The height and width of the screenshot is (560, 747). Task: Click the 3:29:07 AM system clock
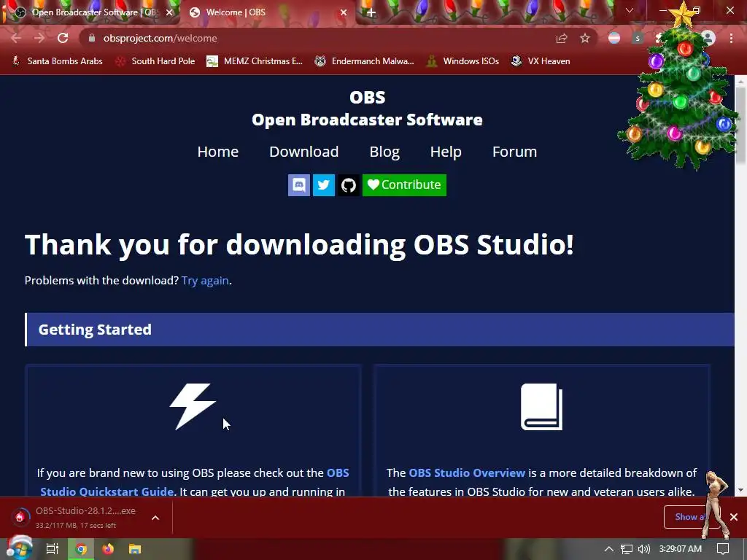pos(681,549)
